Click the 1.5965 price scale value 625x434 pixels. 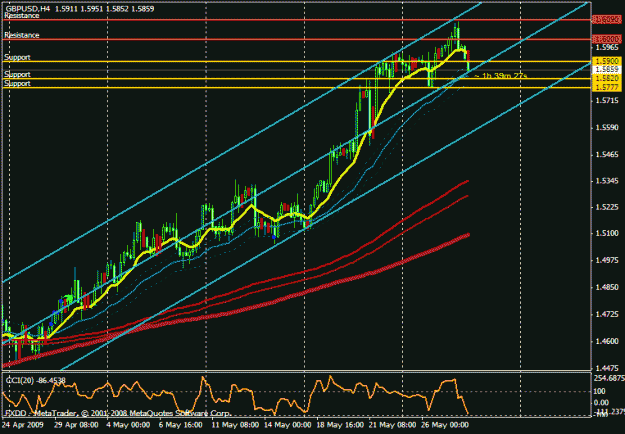pyautogui.click(x=607, y=48)
